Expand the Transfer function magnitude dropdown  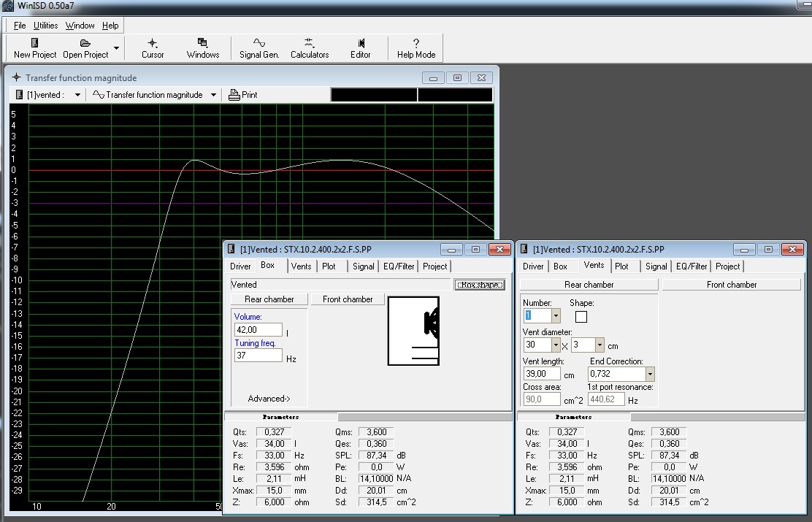tap(213, 95)
